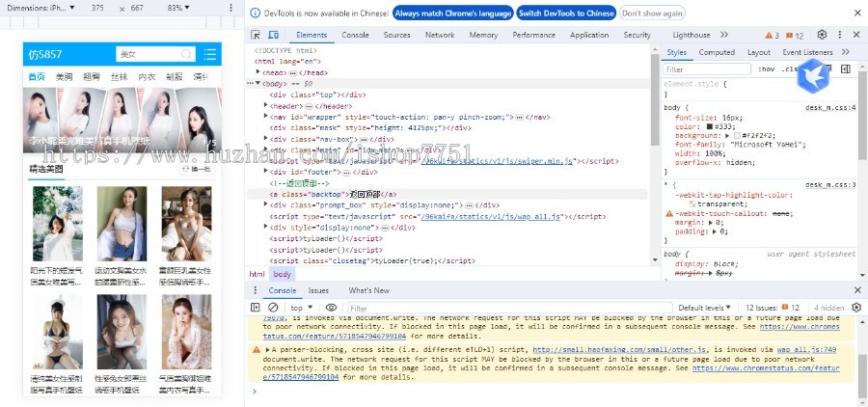Toggle the computed styles sidebar icon
This screenshot has height=407, width=868.
coord(845,68)
